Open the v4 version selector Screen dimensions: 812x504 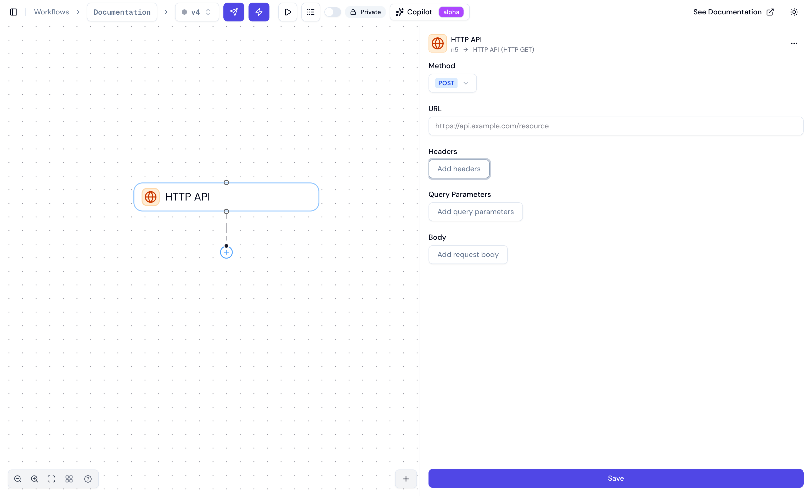click(197, 12)
